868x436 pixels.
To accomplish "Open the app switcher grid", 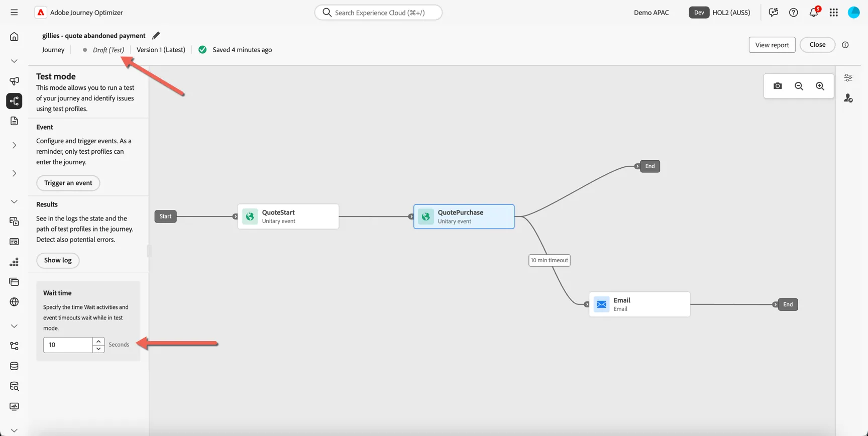I will (x=833, y=13).
